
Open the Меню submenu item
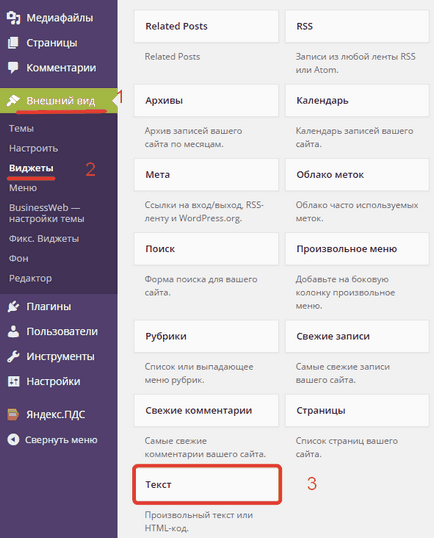coord(23,188)
